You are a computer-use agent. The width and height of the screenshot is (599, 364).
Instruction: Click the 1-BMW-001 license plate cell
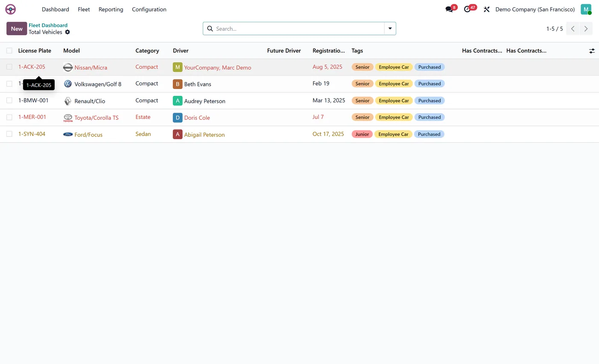[x=33, y=101]
